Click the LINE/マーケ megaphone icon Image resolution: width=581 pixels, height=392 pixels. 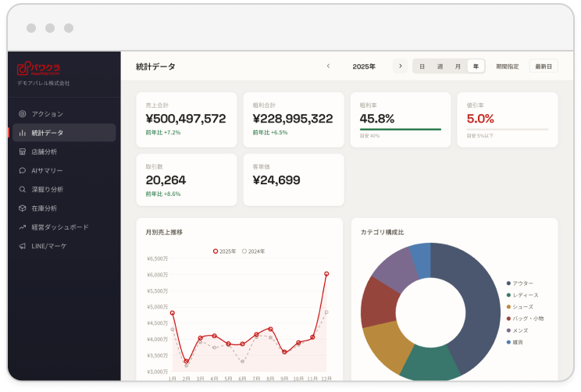22,246
